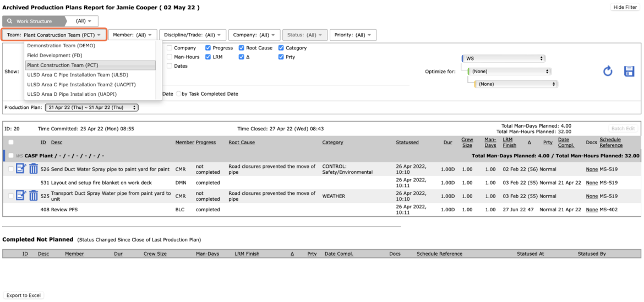Tick the checkbox for task 525 row
Image resolution: width=644 pixels, height=302 pixels.
[x=10, y=196]
